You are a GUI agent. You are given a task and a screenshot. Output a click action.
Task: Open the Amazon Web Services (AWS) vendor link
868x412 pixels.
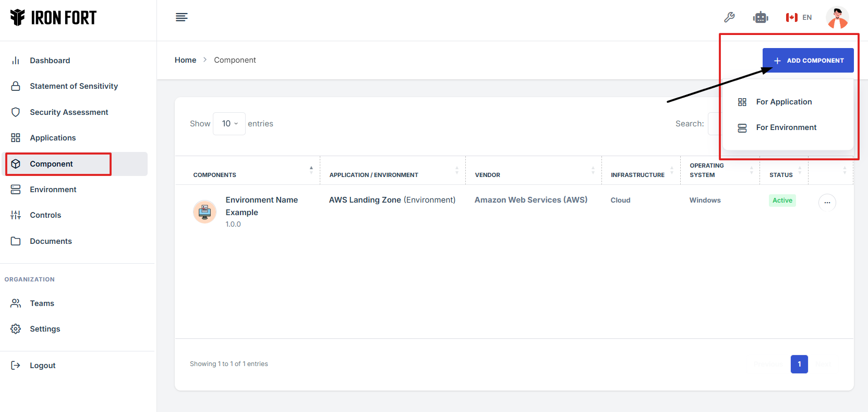pyautogui.click(x=531, y=200)
